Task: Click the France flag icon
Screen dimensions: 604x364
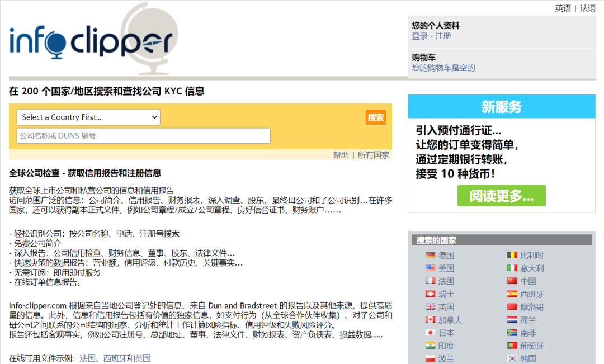Action: point(430,281)
